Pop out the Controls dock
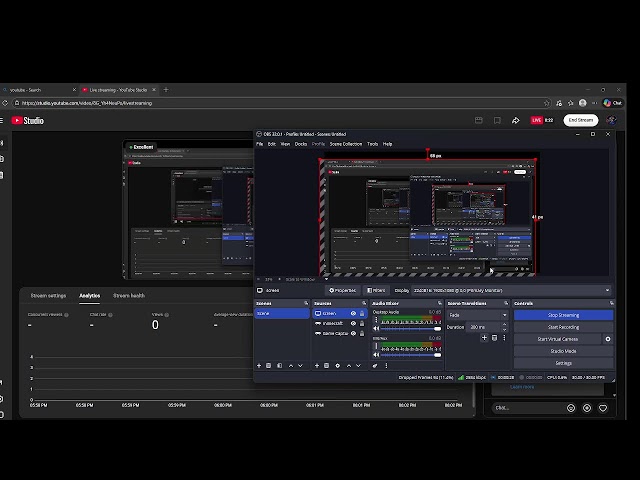Image resolution: width=640 pixels, height=480 pixels. point(611,303)
